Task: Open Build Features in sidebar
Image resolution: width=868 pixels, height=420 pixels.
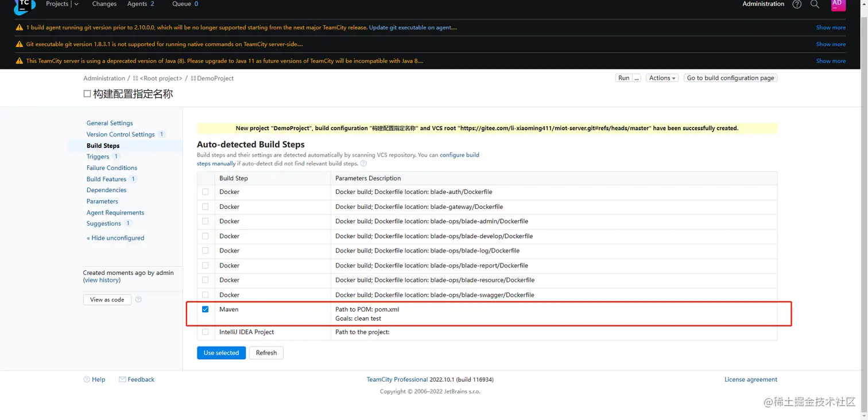Action: pyautogui.click(x=106, y=179)
